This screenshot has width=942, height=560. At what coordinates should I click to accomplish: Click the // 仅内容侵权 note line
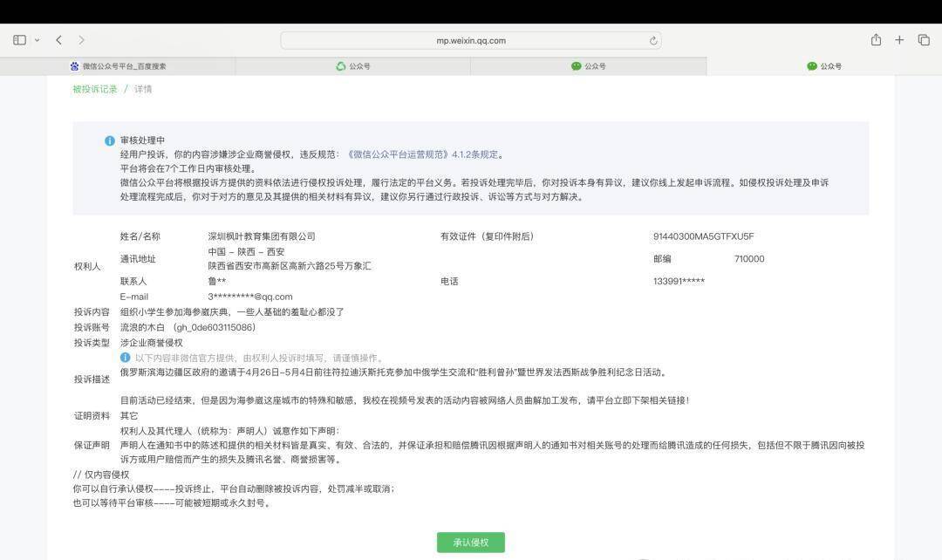click(x=101, y=474)
